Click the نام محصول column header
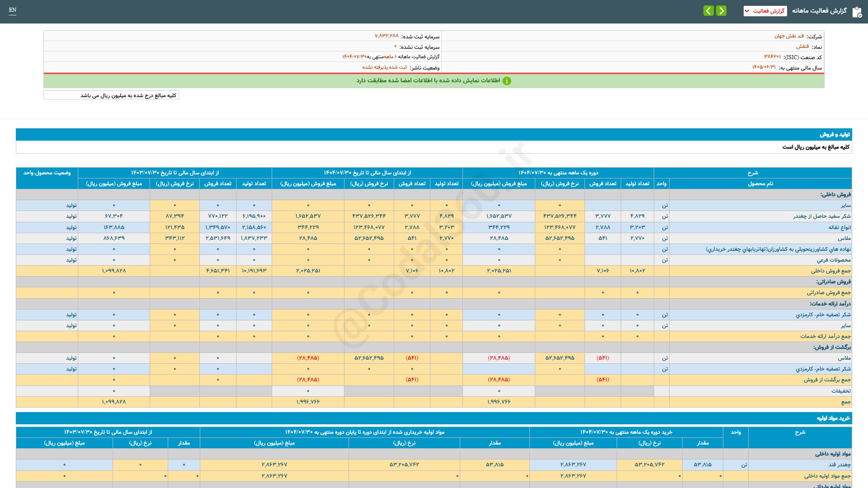 pos(760,184)
